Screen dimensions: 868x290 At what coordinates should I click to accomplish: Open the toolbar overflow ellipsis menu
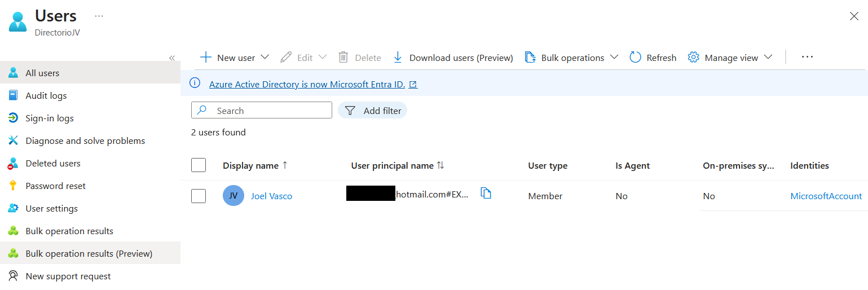click(807, 57)
